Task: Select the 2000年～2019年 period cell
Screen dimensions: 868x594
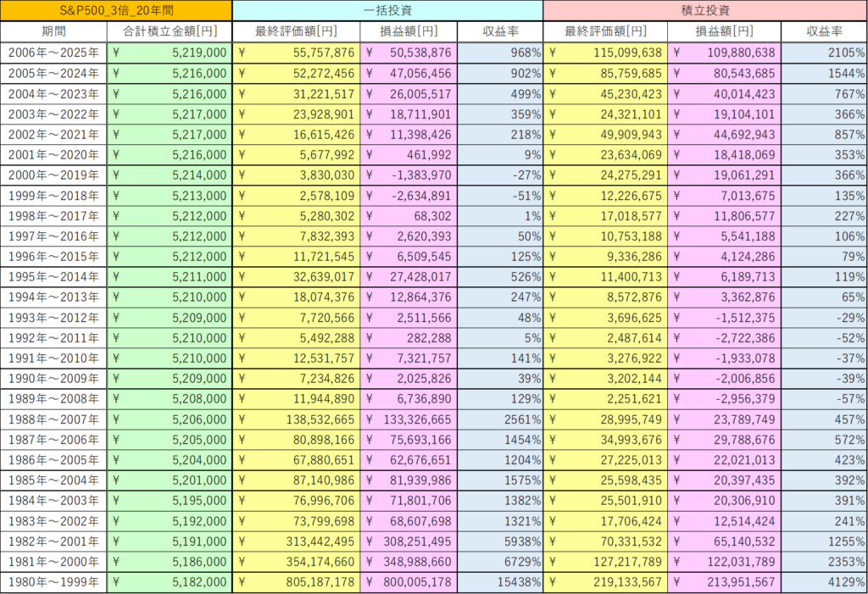Action: click(x=53, y=175)
